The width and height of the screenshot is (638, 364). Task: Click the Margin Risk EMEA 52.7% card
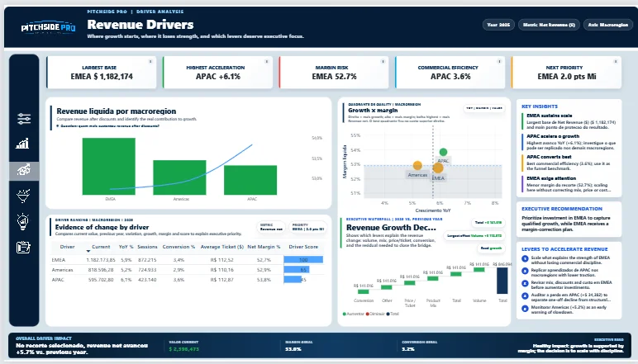pos(334,73)
